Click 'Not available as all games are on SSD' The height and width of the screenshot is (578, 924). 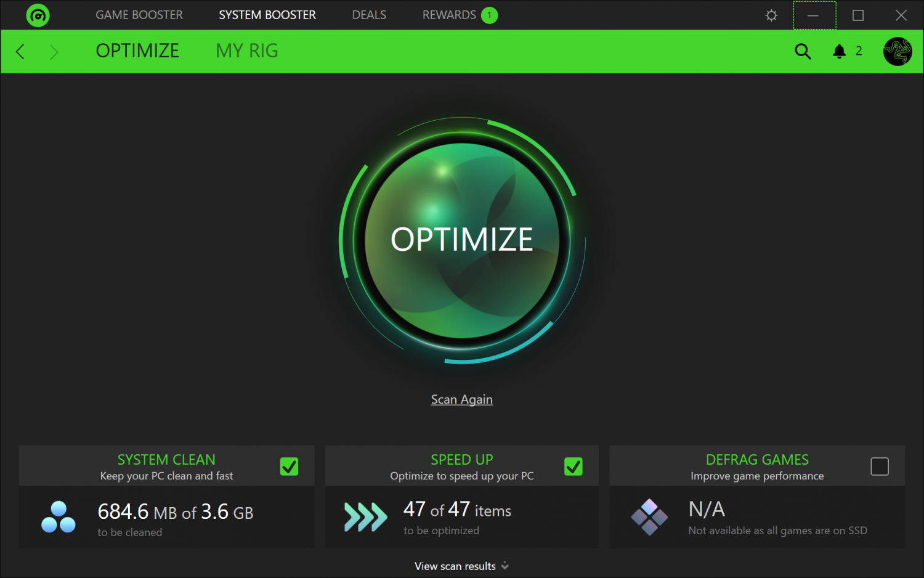point(777,531)
